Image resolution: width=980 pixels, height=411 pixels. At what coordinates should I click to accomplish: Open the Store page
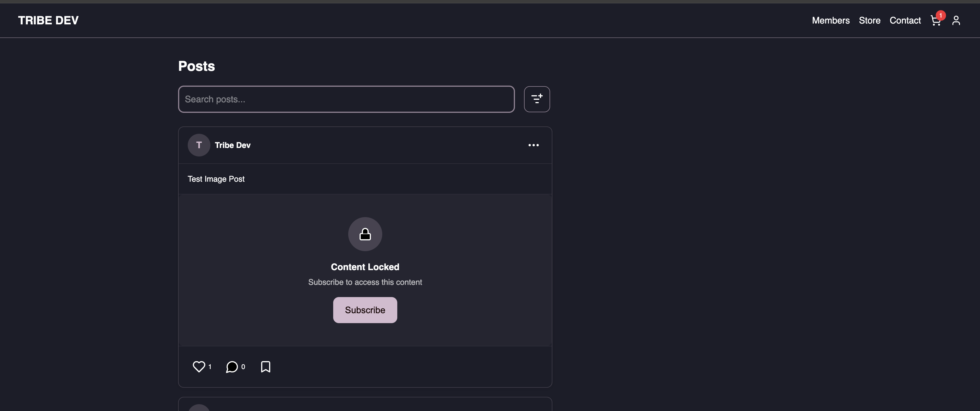coord(869,20)
